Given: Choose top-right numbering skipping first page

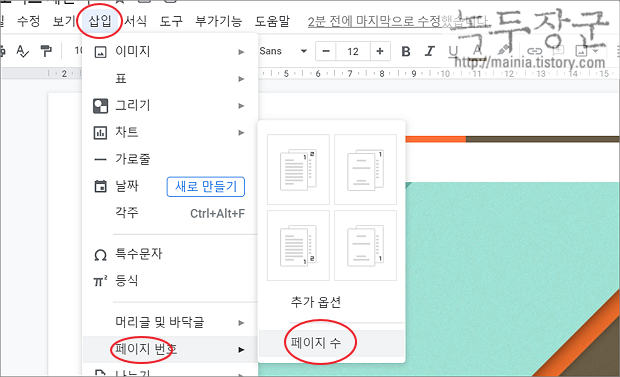Looking at the screenshot, I should click(365, 169).
